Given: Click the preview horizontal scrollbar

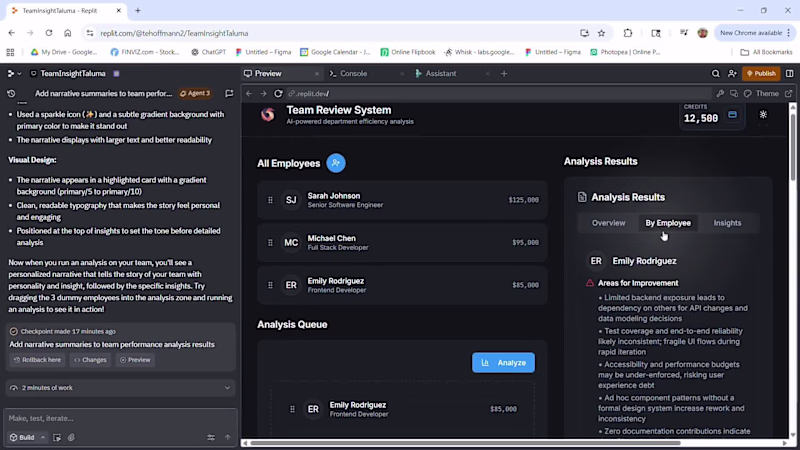Looking at the screenshot, I should [x=465, y=443].
